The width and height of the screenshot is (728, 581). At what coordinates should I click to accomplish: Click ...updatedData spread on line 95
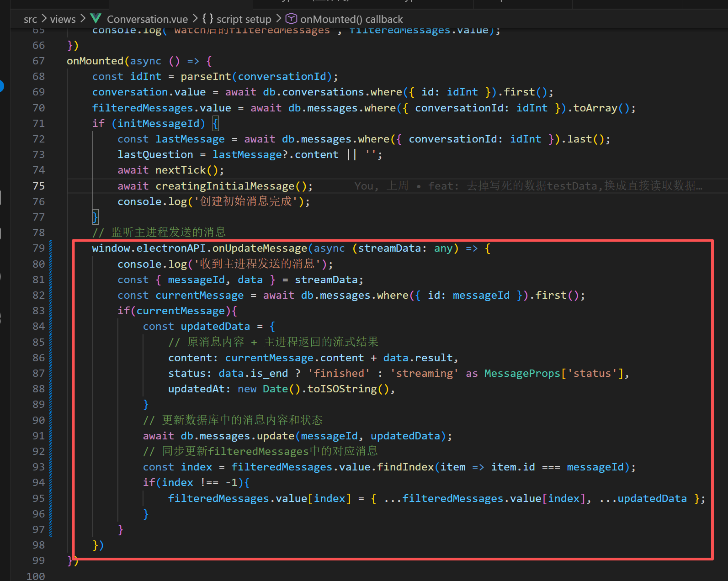(643, 498)
